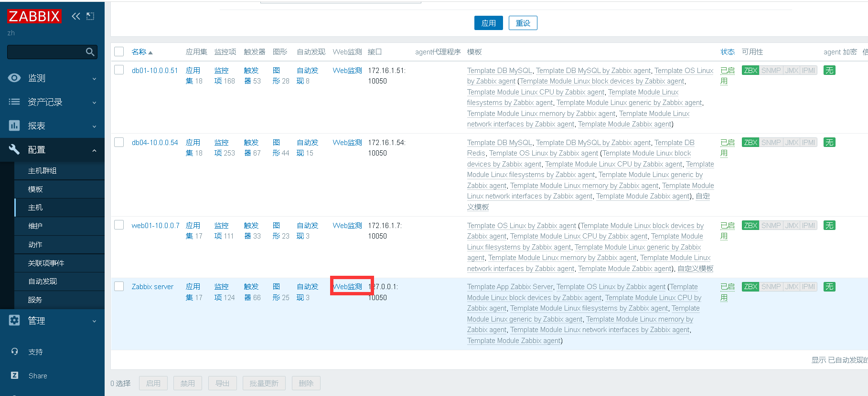Image resolution: width=868 pixels, height=396 pixels.
Task: Click the search magnifier icon
Action: [90, 52]
